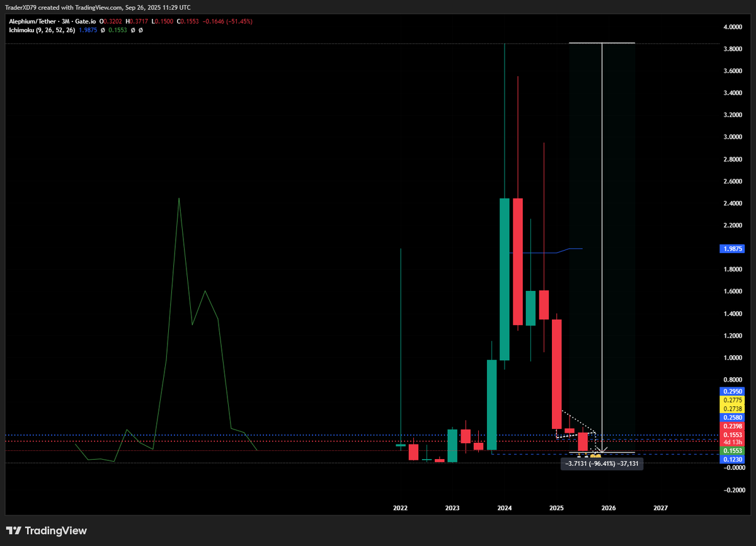
Task: Click the Alephium/Tether · 3M · Gate.io symbol title
Action: [x=52, y=21]
